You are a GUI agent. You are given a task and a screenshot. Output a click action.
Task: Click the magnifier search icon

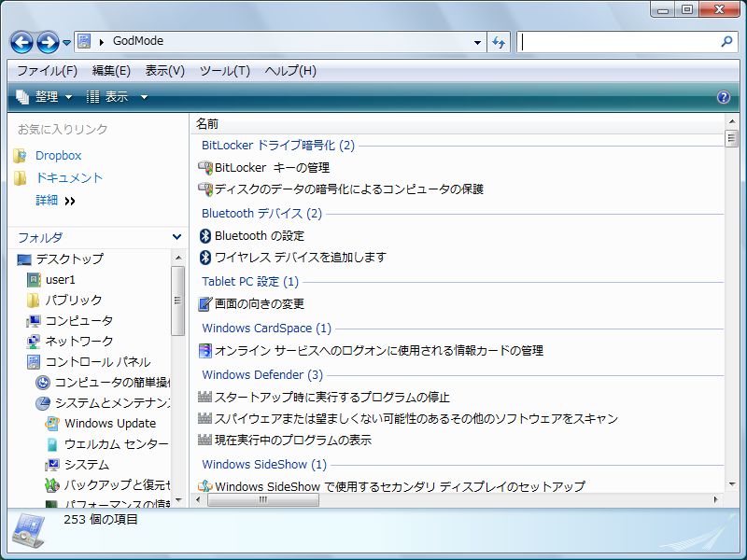726,42
